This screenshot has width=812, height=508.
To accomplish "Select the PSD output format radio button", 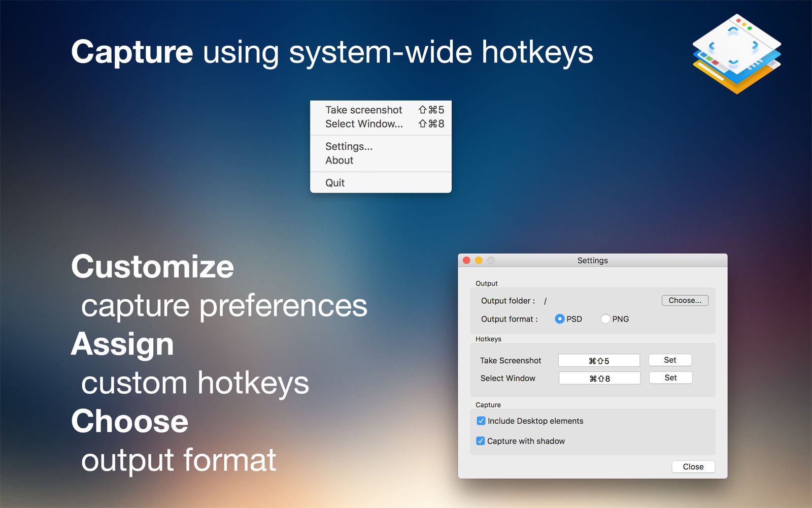I will [560, 319].
